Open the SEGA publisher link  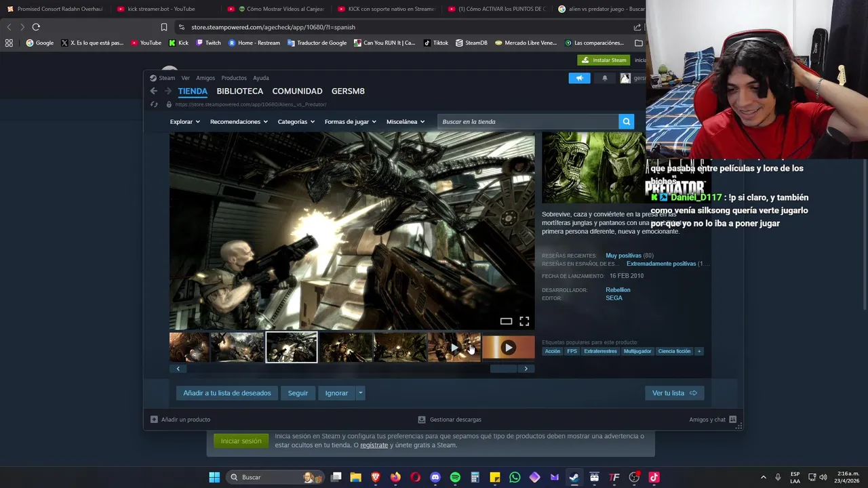point(614,298)
